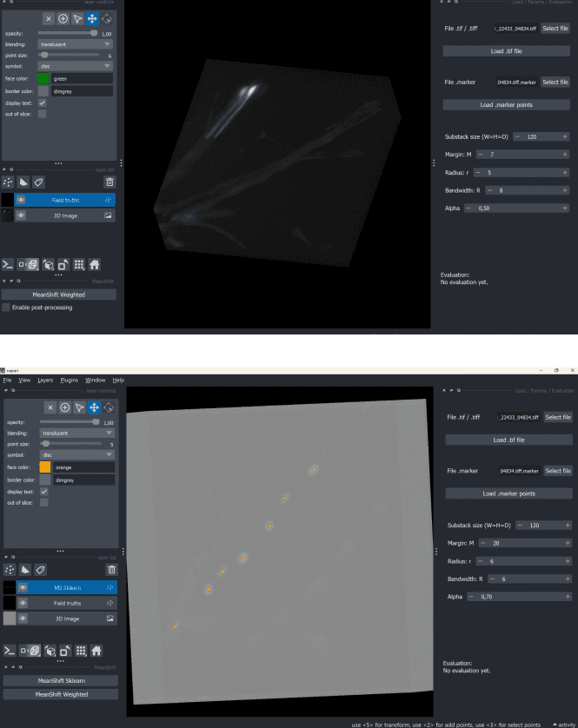Choose the add-points tool above green face color
Screen dimensions: 578x728
pos(63,18)
